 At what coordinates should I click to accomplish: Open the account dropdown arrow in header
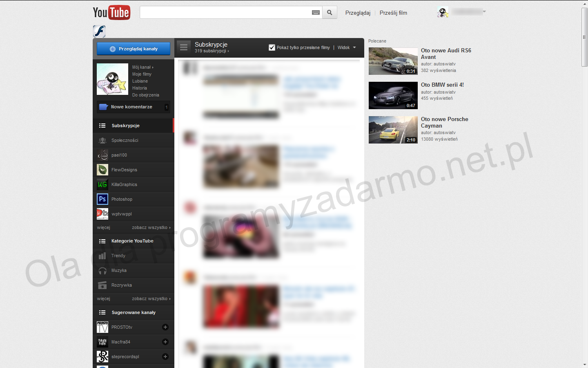point(484,11)
